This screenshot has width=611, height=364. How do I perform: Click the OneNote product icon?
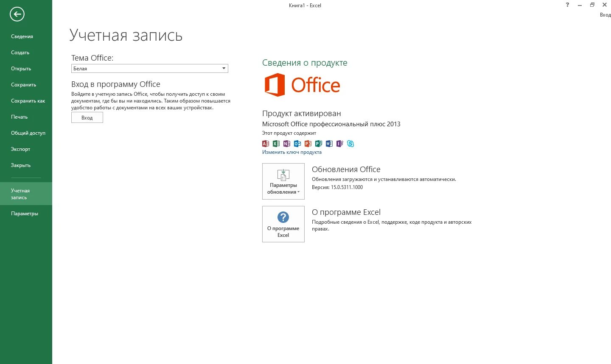click(287, 144)
